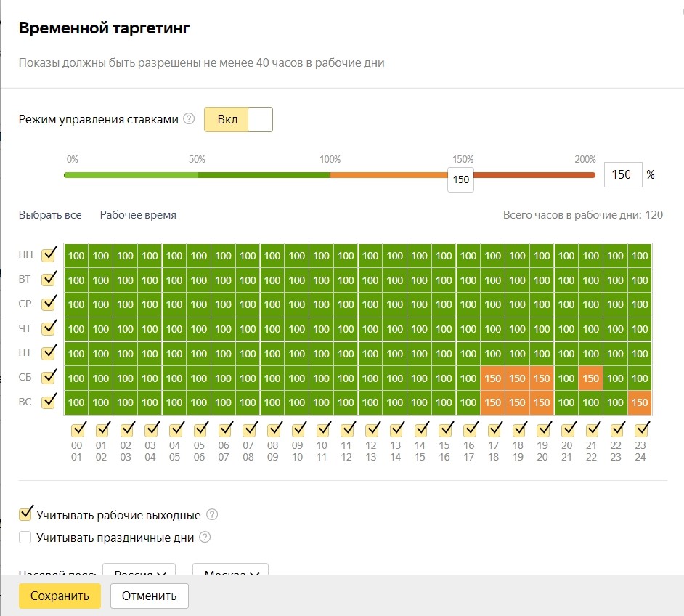Click help icon next to bid management mode
The image size is (684, 616).
pyautogui.click(x=189, y=119)
